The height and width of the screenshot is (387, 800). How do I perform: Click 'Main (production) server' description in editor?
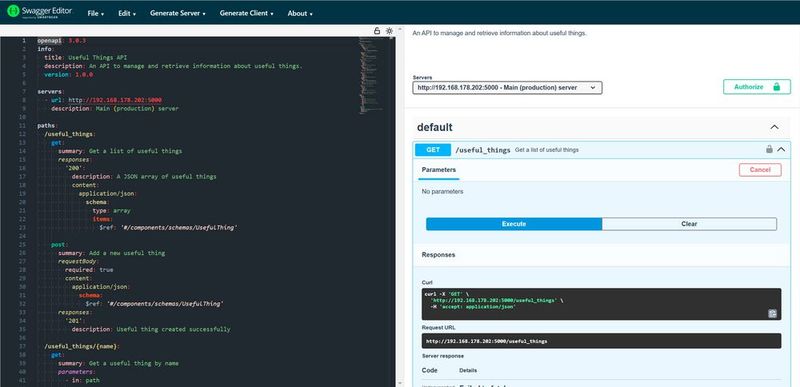click(x=137, y=109)
